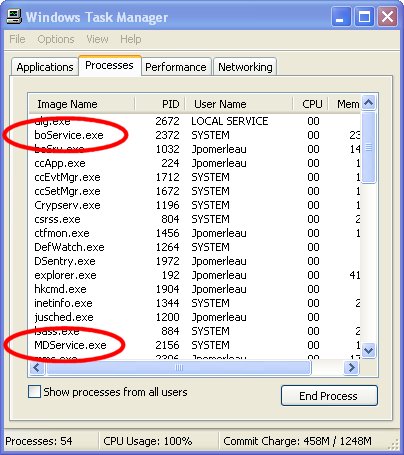Open the File menu
Screen dimensions: 404x455
[x=17, y=39]
